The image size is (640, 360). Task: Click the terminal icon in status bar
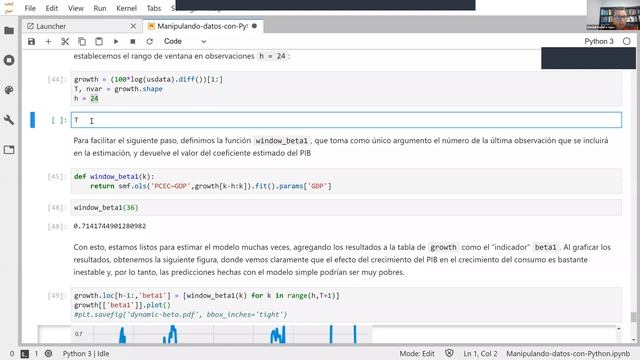[25, 354]
